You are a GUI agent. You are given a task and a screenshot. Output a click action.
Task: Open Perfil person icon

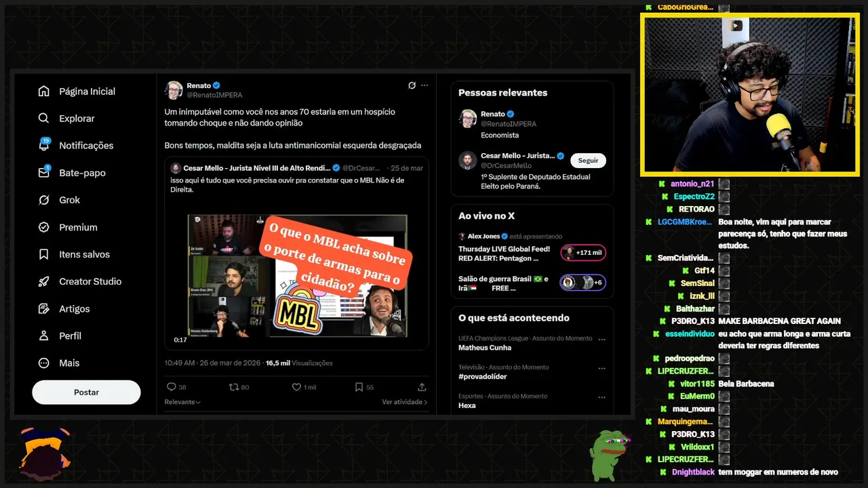pos(44,335)
